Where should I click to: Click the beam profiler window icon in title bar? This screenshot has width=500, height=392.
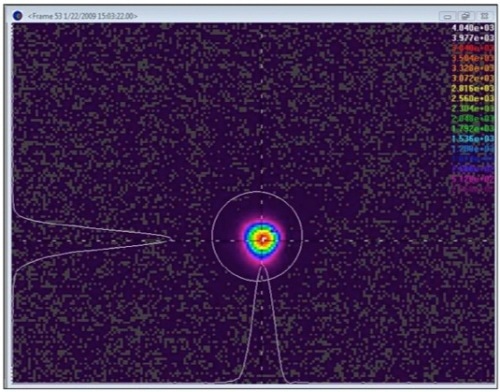coord(17,16)
